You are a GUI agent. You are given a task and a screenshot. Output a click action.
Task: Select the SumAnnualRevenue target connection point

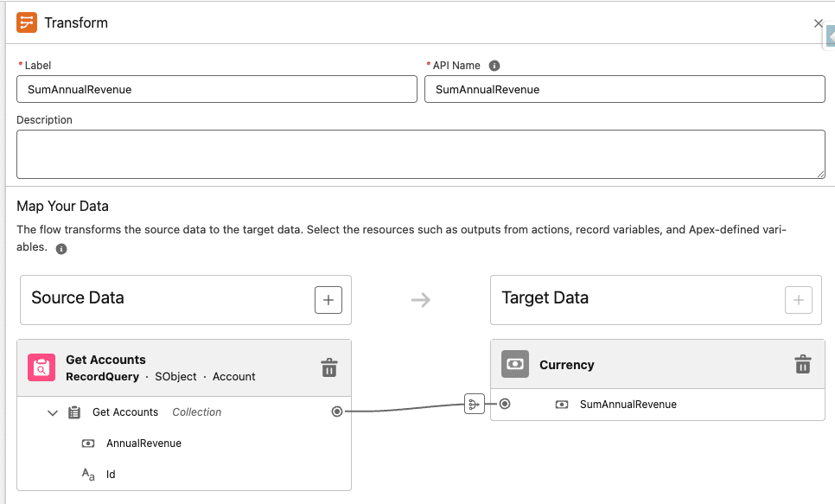(505, 404)
